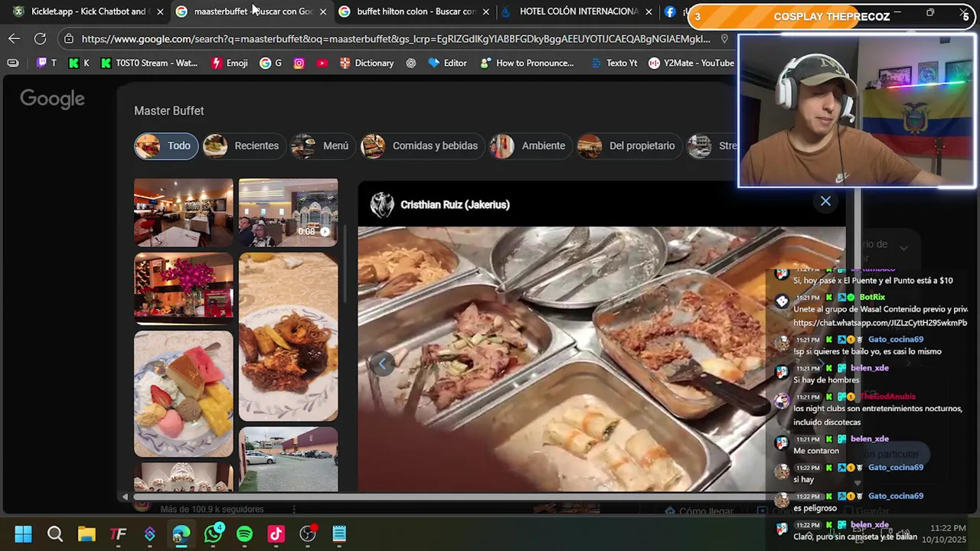Open Windows taskbar search

[x=55, y=534]
